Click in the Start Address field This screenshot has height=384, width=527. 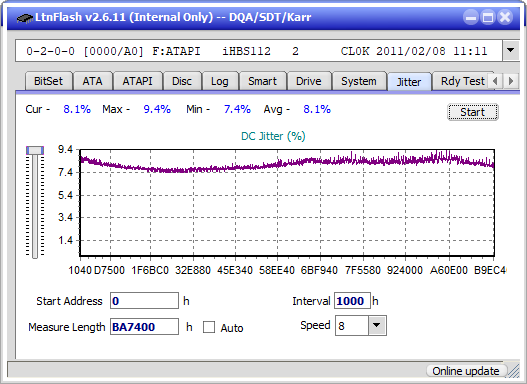(x=144, y=300)
